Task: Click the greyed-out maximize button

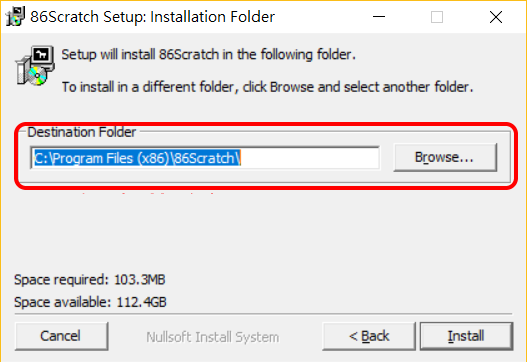Action: pos(437,17)
